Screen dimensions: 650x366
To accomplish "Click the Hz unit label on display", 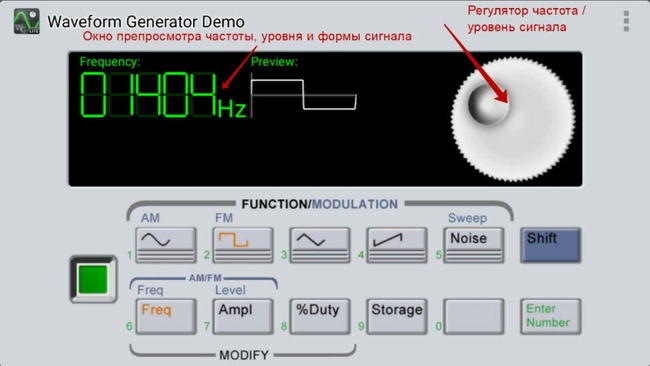I will pyautogui.click(x=232, y=109).
